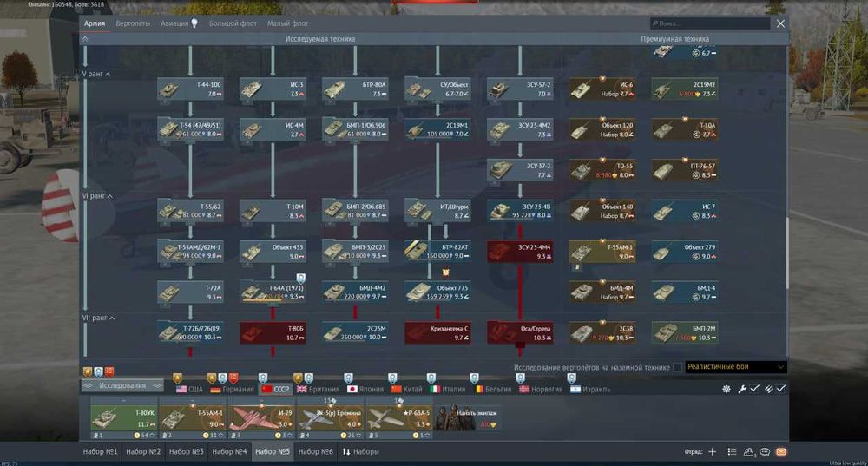This screenshot has width=868, height=466.
Task: Open the chat bubble icon
Action: 765,451
